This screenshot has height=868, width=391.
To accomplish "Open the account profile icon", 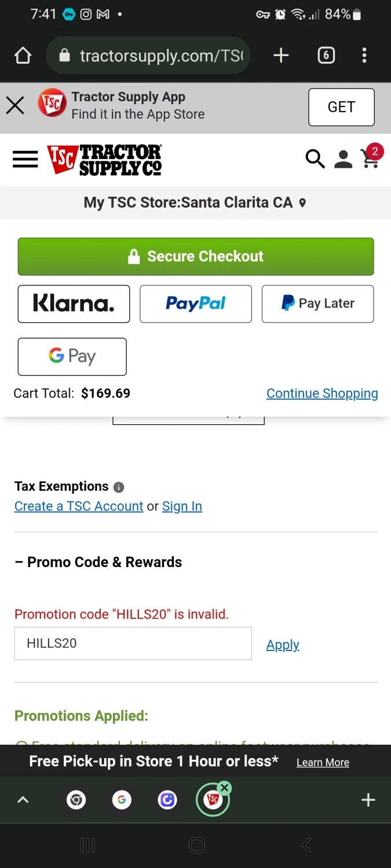I will 343,159.
